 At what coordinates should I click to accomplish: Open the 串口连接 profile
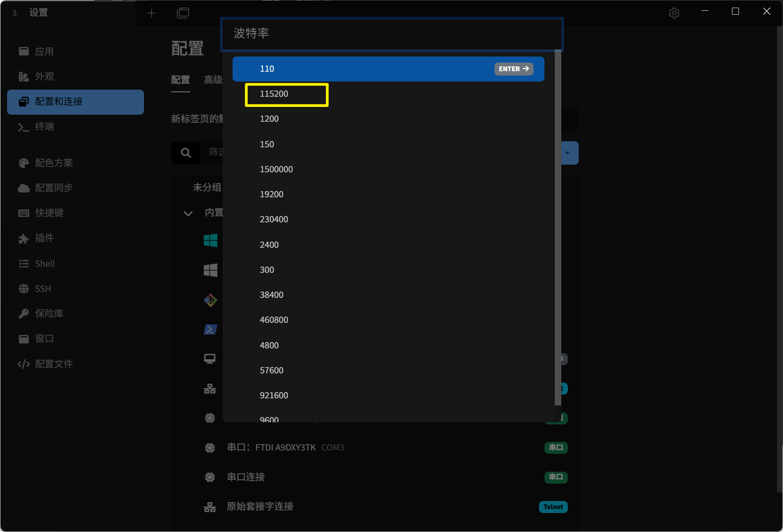[246, 477]
